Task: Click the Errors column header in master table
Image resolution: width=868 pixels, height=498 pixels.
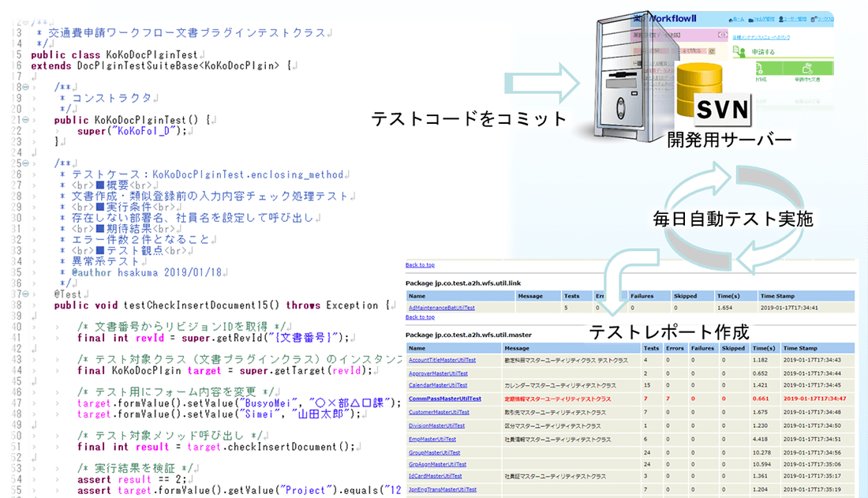Action: pos(675,348)
